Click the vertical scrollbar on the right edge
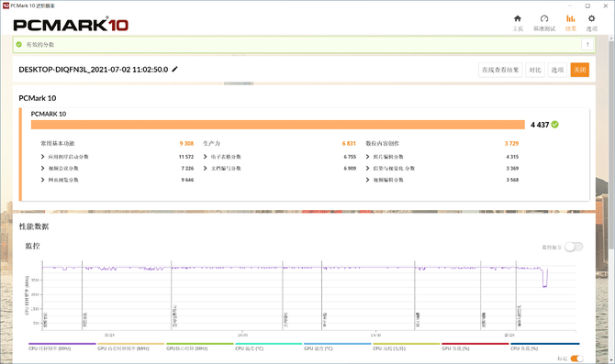This screenshot has width=615, height=364. pos(611,141)
